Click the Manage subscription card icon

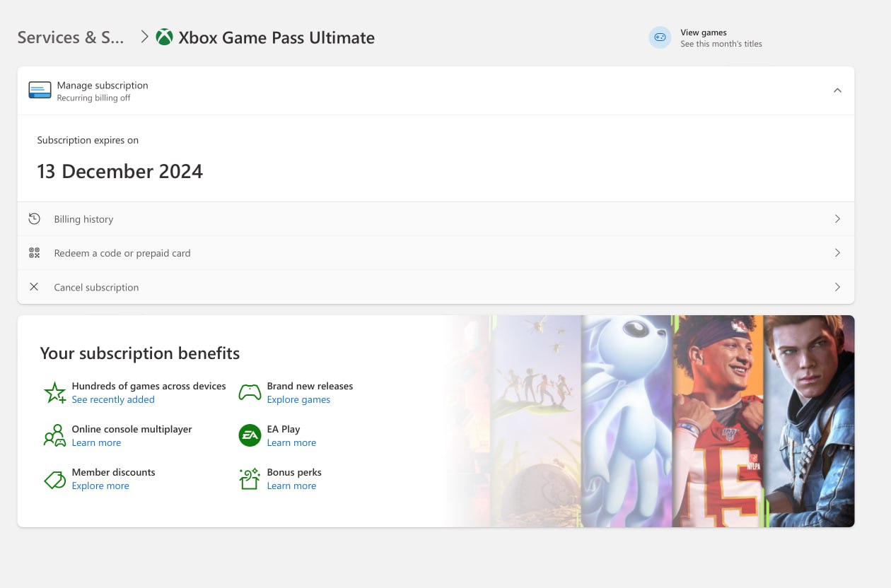tap(40, 90)
